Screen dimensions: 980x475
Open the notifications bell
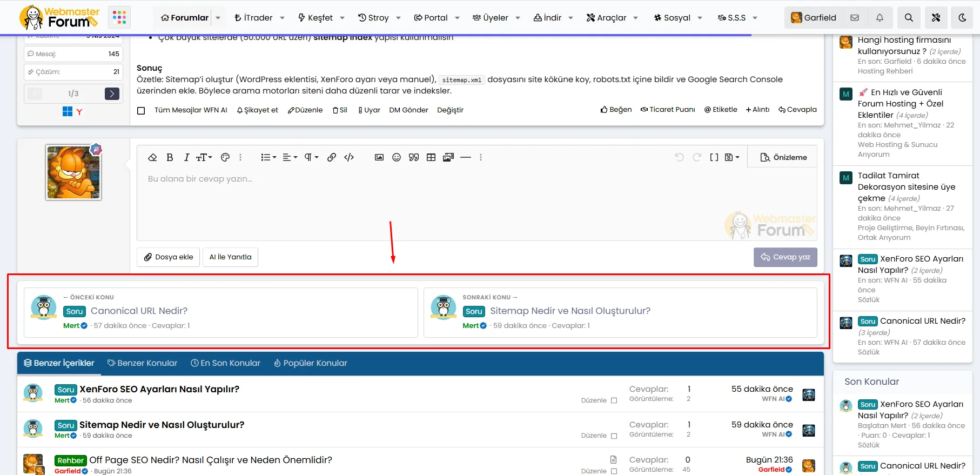[880, 18]
